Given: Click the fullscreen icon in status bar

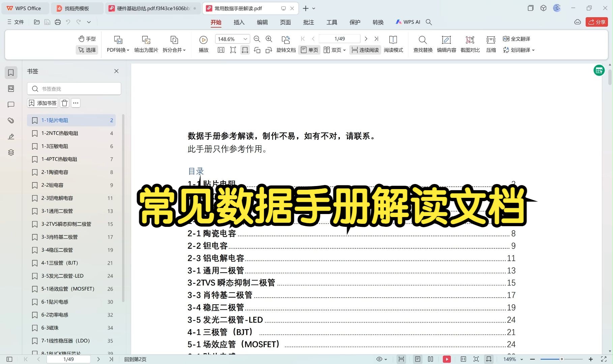Looking at the screenshot, I should coord(604,359).
